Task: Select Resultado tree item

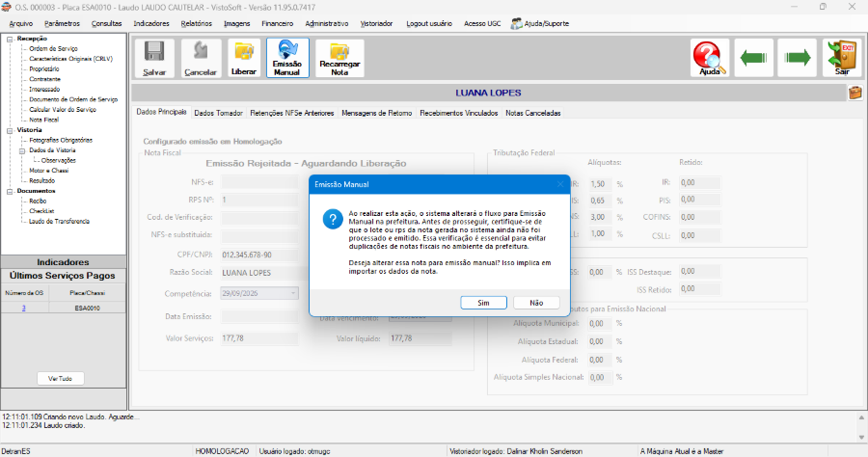Action: pos(42,180)
